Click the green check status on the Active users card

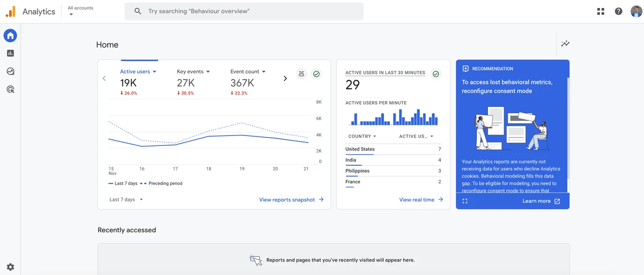pyautogui.click(x=316, y=74)
